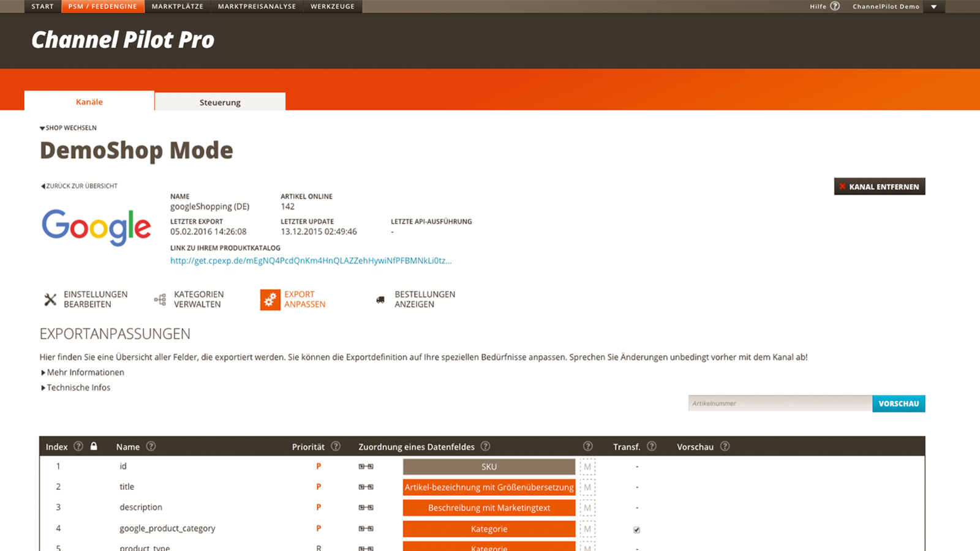Select the field name 'title'

click(127, 487)
